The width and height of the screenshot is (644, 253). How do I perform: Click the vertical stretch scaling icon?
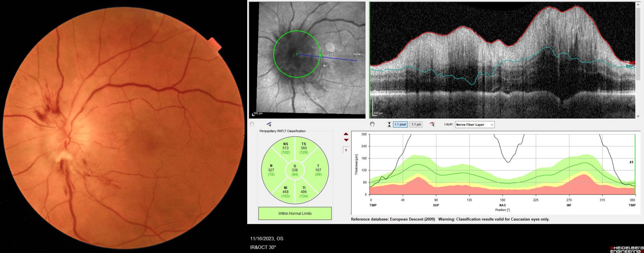[389, 125]
